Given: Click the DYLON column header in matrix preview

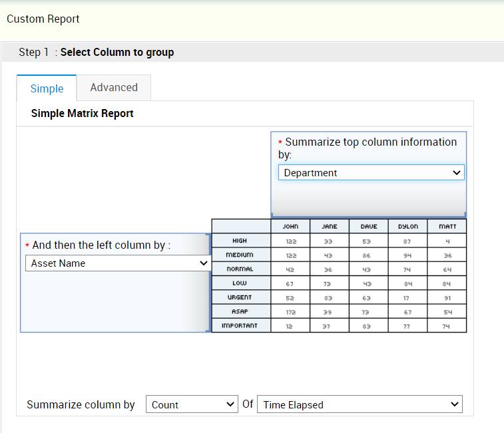Looking at the screenshot, I should 408,227.
